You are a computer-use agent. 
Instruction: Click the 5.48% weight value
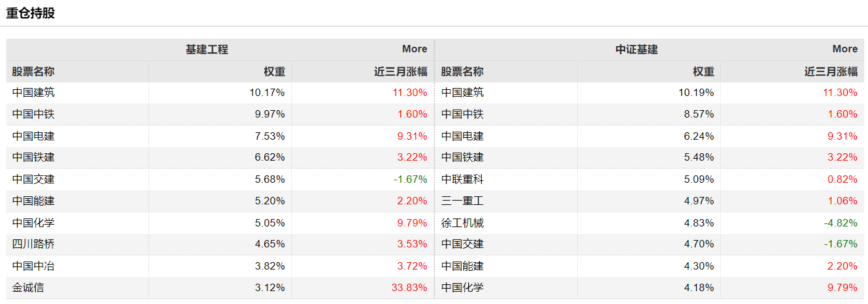699,157
